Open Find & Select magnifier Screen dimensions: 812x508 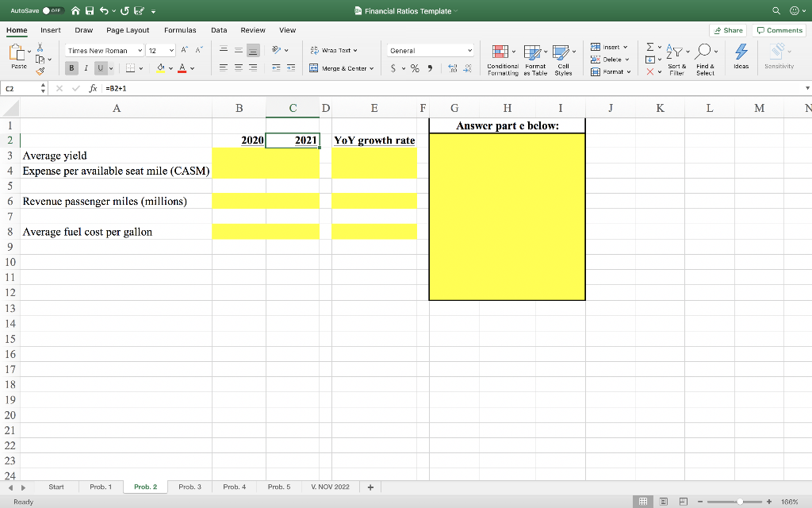pos(705,60)
